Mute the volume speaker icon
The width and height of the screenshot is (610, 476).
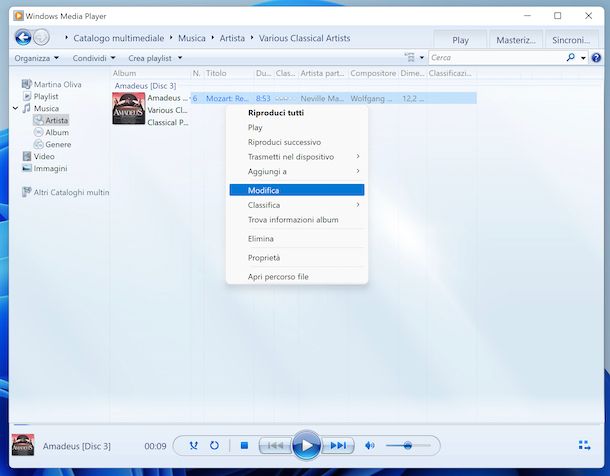(370, 445)
